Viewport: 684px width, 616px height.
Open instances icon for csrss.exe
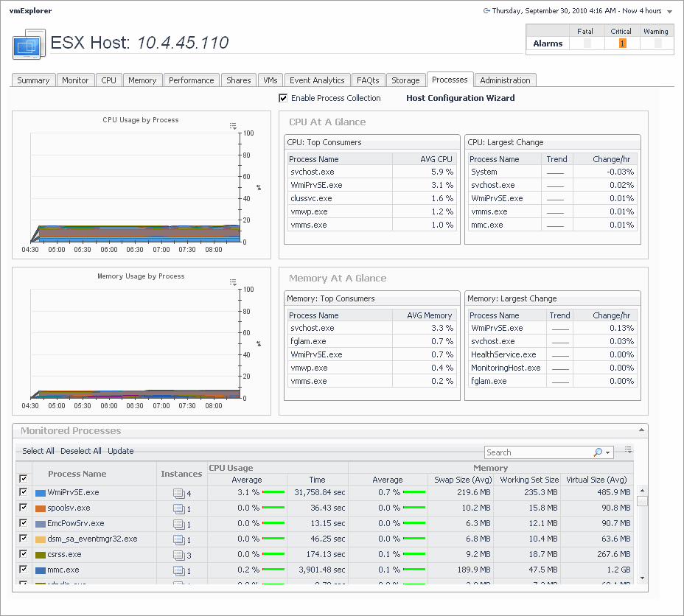[x=178, y=555]
